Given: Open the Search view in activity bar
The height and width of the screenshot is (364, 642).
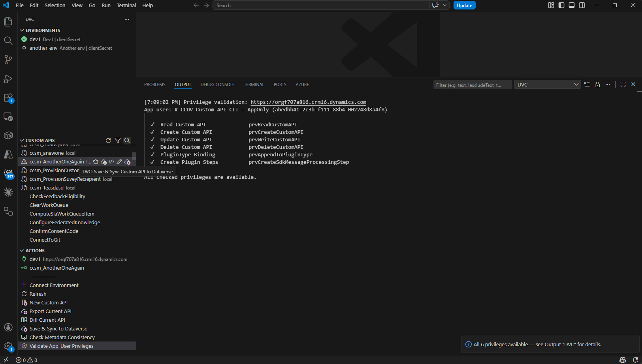Looking at the screenshot, I should pyautogui.click(x=8, y=41).
